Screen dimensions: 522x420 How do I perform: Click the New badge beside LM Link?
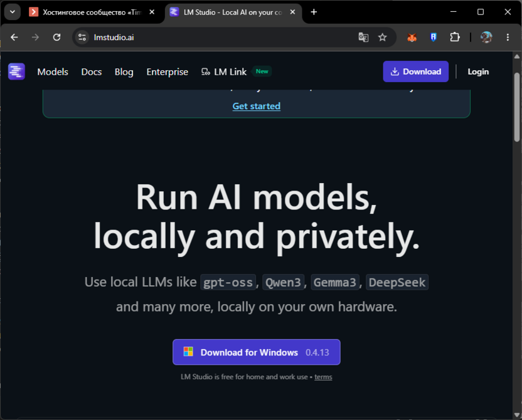[262, 71]
